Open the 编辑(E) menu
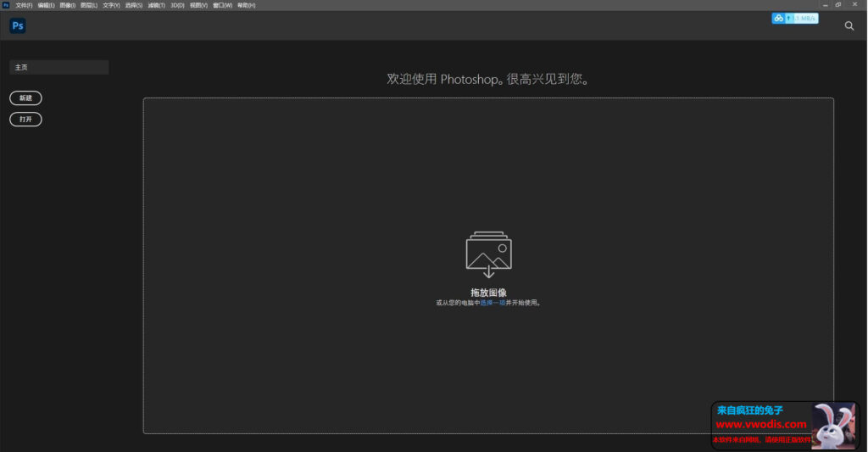 pos(46,6)
